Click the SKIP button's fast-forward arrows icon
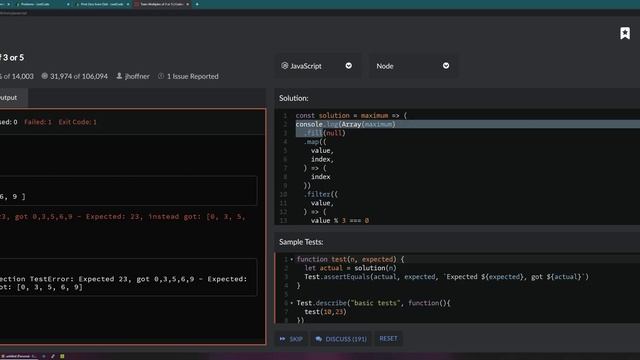Screen dimensions: 640x360 [282, 339]
